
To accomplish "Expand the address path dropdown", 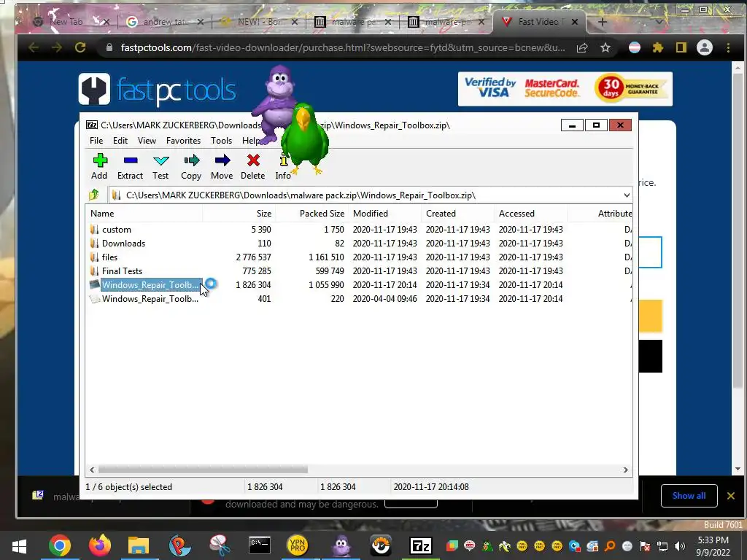I will click(627, 195).
